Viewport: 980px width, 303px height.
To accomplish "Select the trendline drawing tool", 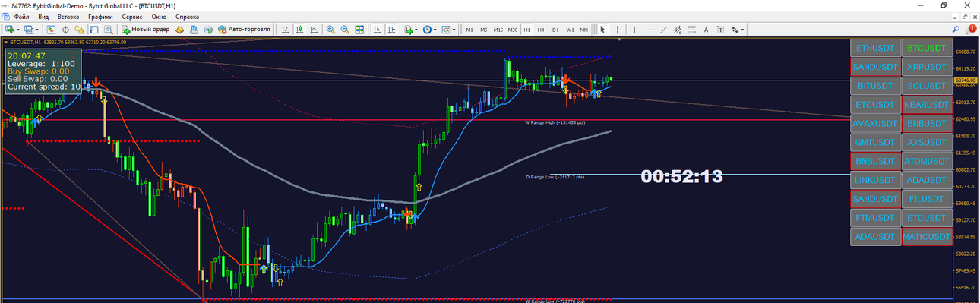I will click(663, 30).
